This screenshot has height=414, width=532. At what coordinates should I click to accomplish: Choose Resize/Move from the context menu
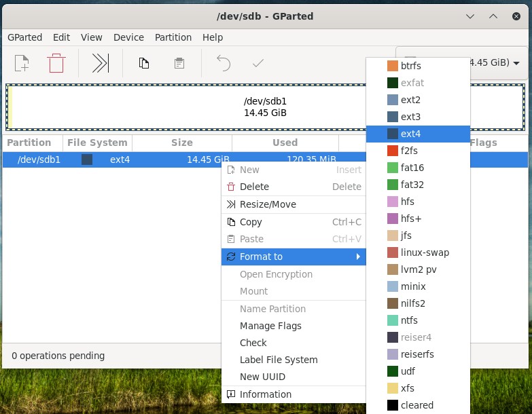[268, 204]
